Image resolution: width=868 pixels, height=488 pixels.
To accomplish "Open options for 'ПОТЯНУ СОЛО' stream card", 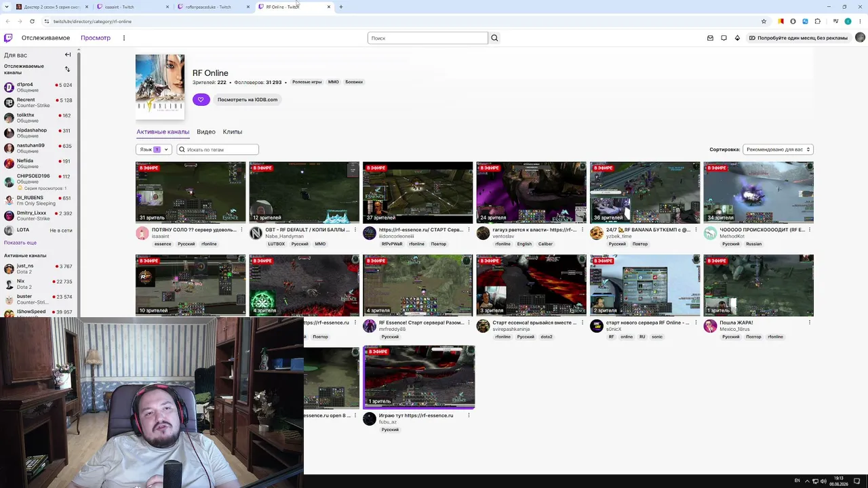I will tap(241, 230).
